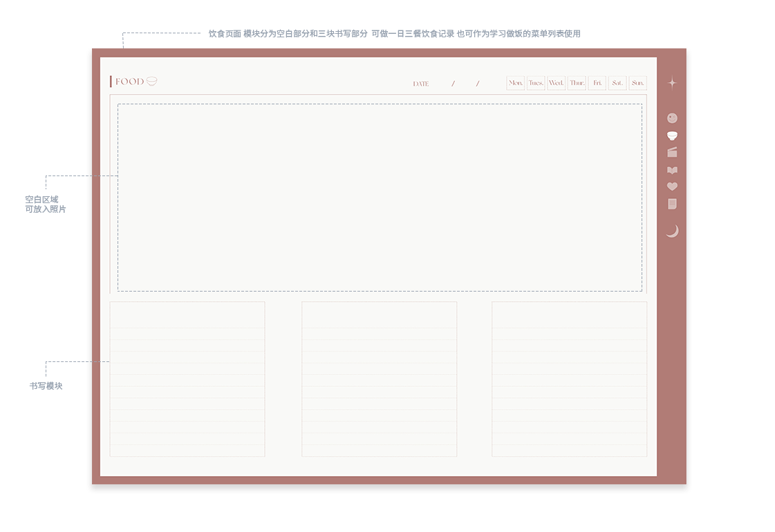Image resolution: width=775 pixels, height=532 pixels.
Task: Select the rice bowl food tab
Action: [x=672, y=135]
